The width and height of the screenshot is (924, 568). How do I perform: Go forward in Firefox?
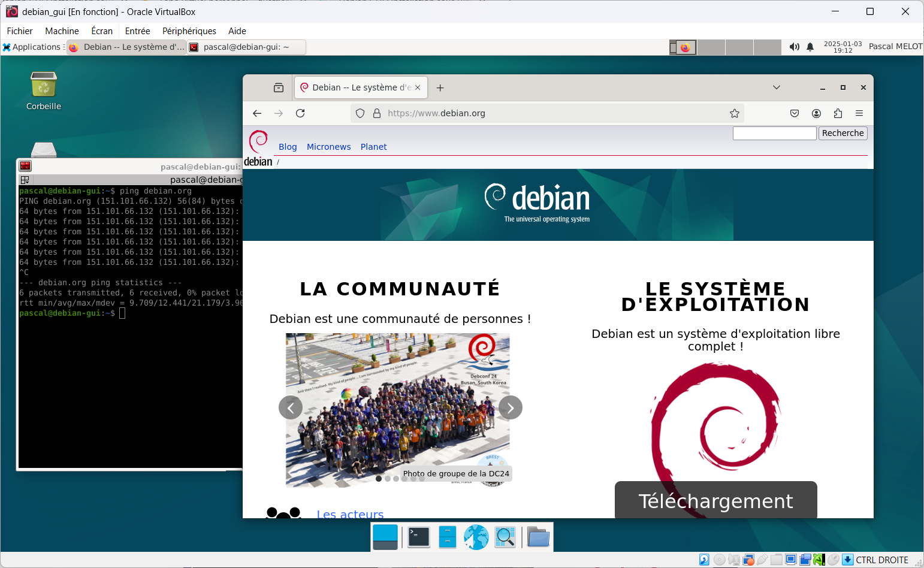tap(279, 113)
